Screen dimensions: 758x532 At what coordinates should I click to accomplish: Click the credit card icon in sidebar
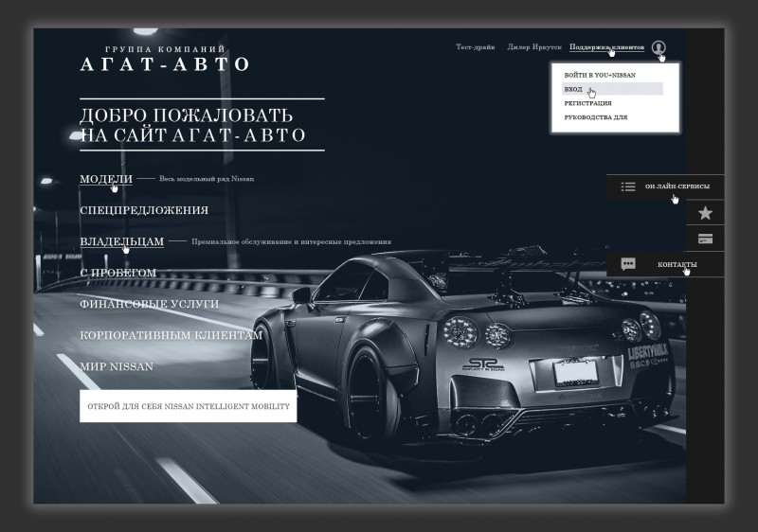click(x=705, y=239)
